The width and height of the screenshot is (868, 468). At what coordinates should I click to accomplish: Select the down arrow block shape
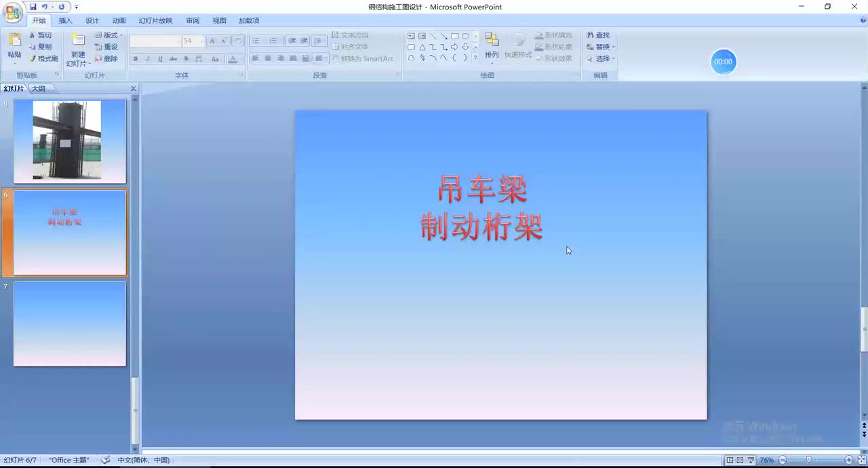465,47
